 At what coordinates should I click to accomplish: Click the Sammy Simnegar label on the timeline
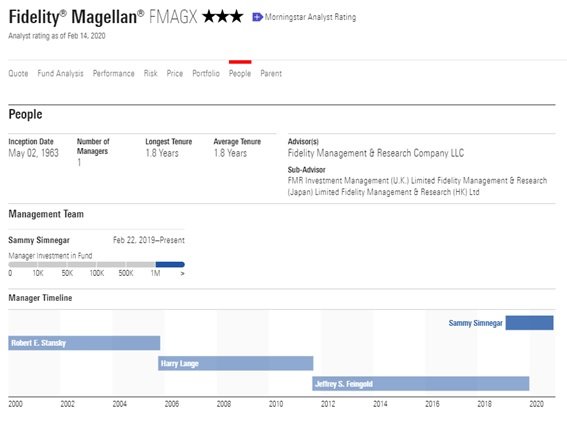click(x=476, y=323)
